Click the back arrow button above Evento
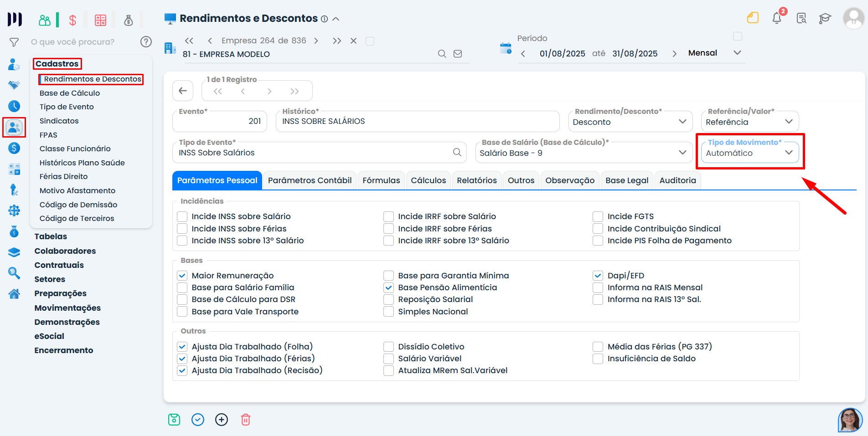 click(183, 91)
